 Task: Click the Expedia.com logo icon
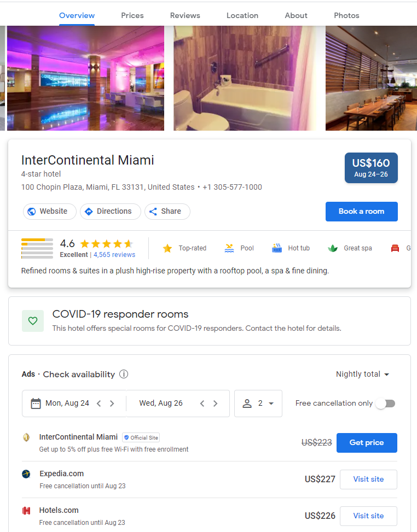pos(26,474)
